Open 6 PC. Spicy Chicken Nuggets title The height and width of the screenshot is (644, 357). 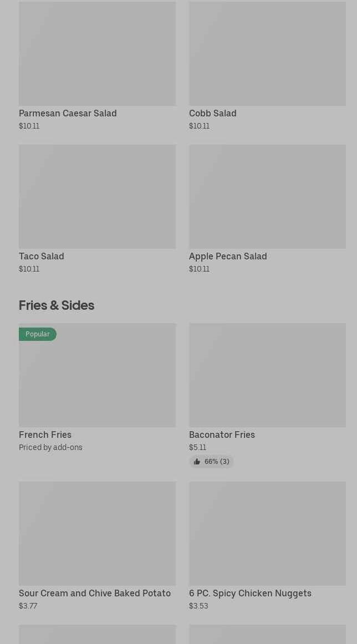(x=250, y=593)
